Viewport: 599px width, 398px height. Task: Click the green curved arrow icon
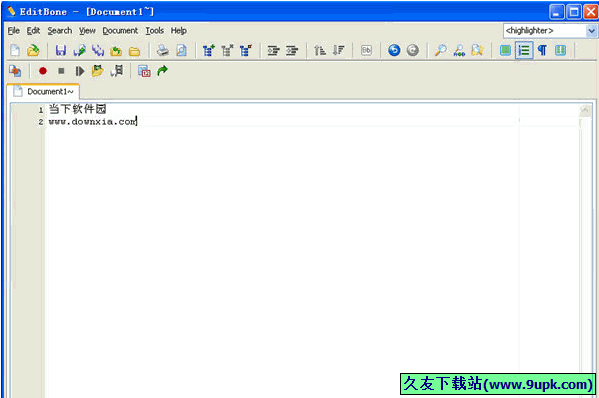(162, 71)
